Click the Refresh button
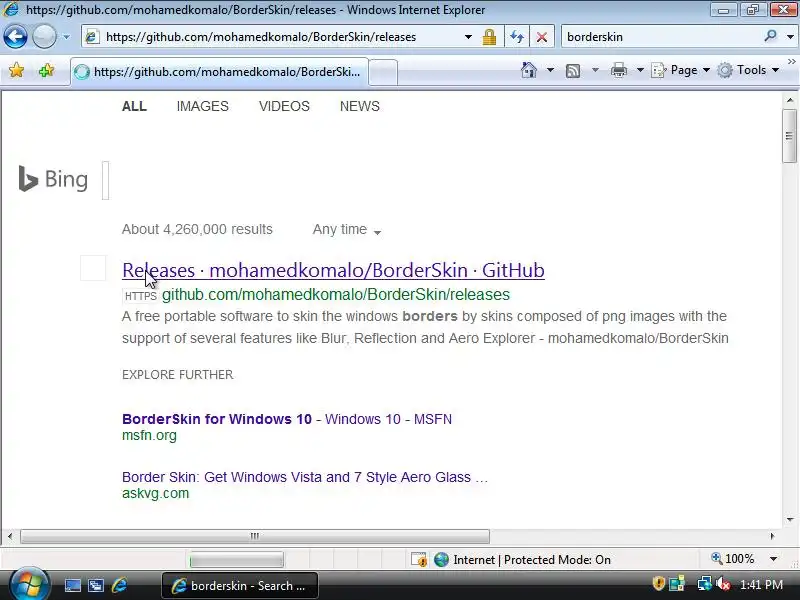This screenshot has width=800, height=600. [x=517, y=37]
